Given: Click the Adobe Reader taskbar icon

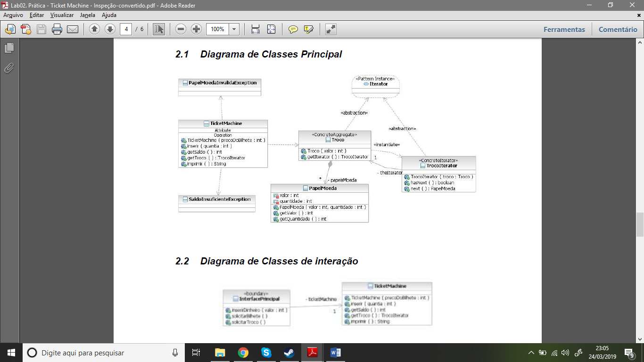Looking at the screenshot, I should coord(312,353).
